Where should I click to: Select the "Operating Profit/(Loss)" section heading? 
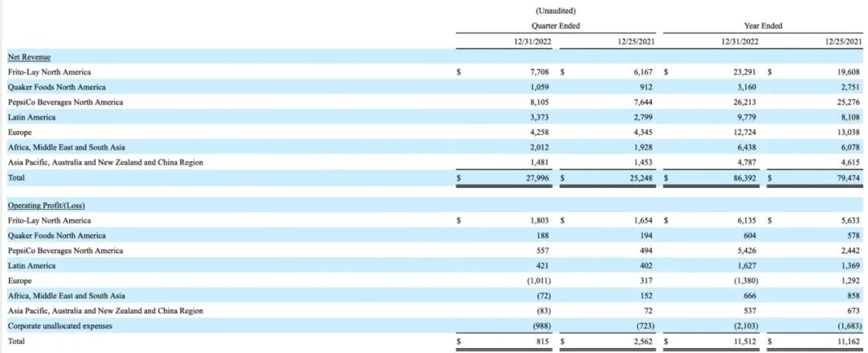click(x=46, y=206)
